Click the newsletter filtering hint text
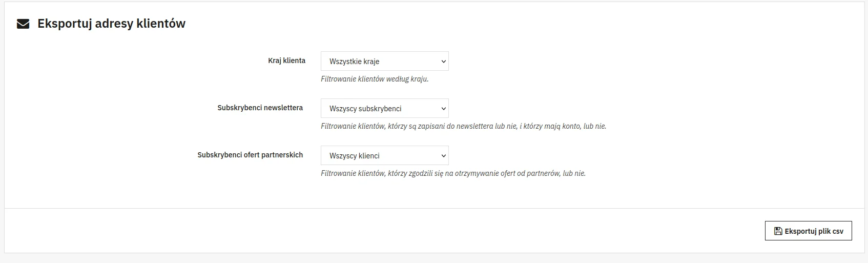This screenshot has height=263, width=868. pyautogui.click(x=463, y=126)
